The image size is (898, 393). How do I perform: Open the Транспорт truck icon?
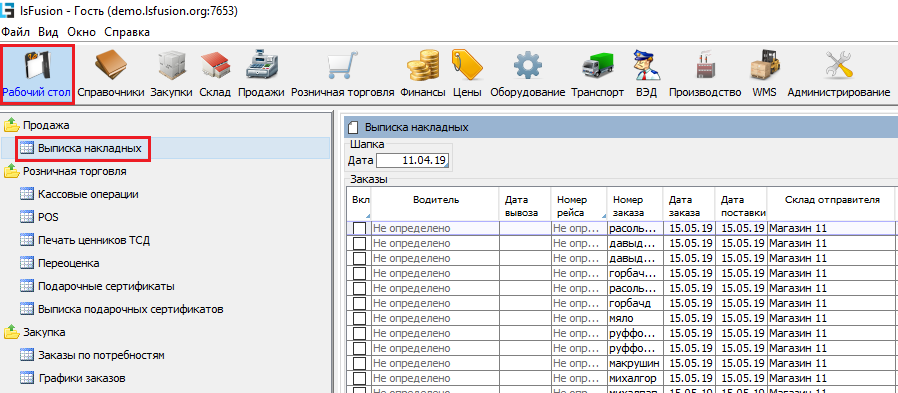pyautogui.click(x=597, y=65)
